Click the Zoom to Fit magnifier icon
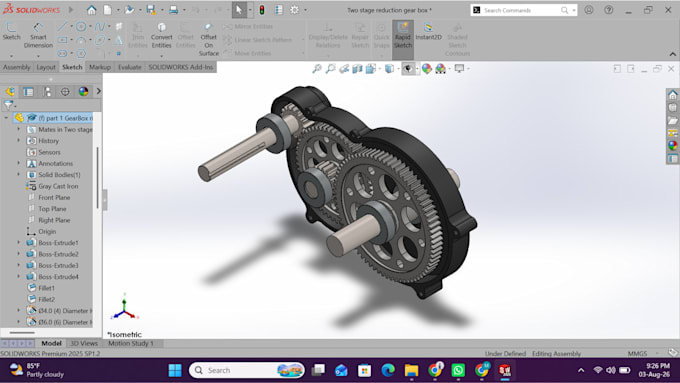Screen dimensions: 680x383 click(x=317, y=69)
